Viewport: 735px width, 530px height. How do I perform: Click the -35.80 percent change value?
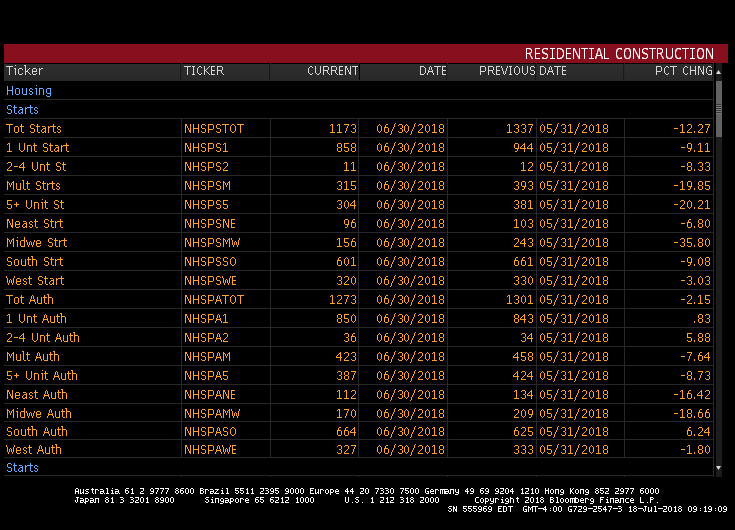coord(691,243)
